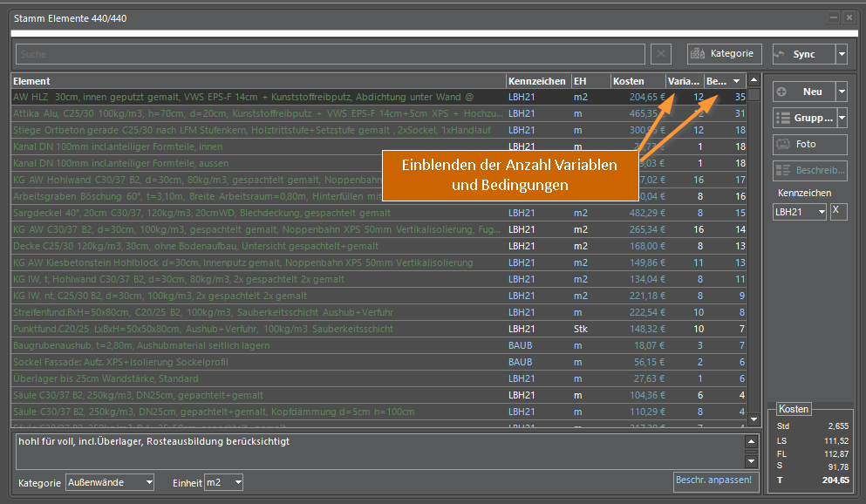Viewport: 866px width, 504px height.
Task: Select KG AW Kiesbetonstein Hohlblock row
Action: (378, 262)
